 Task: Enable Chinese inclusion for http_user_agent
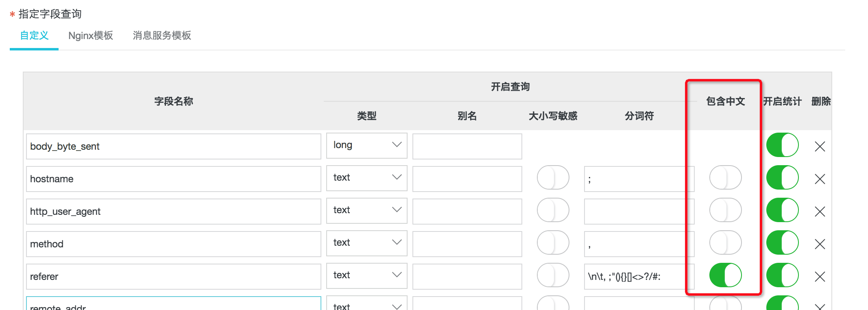pyautogui.click(x=726, y=210)
